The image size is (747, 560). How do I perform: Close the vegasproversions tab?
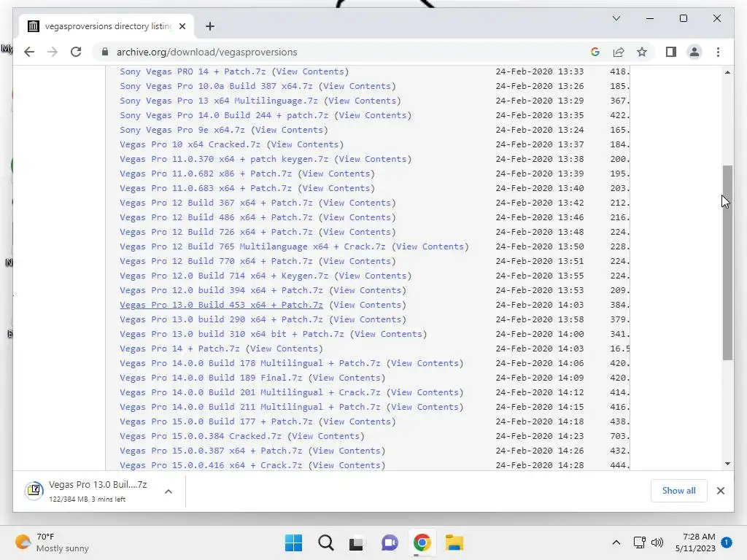pyautogui.click(x=182, y=26)
